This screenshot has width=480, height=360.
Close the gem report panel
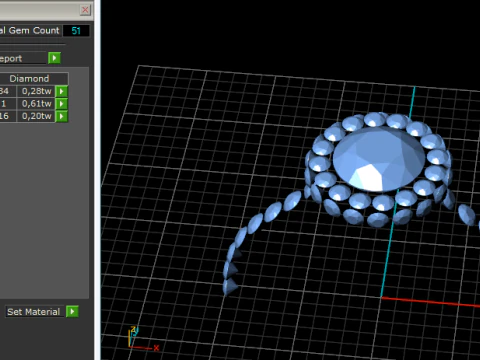(x=85, y=10)
